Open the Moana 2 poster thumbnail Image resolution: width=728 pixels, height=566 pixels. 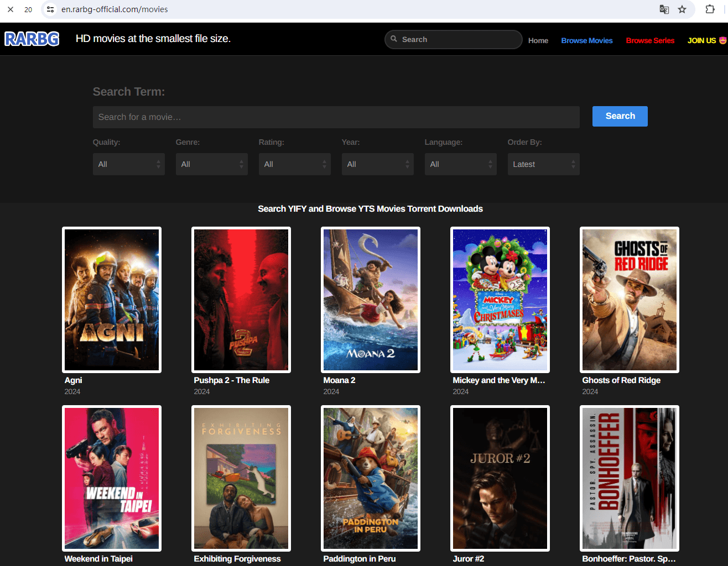[371, 300]
